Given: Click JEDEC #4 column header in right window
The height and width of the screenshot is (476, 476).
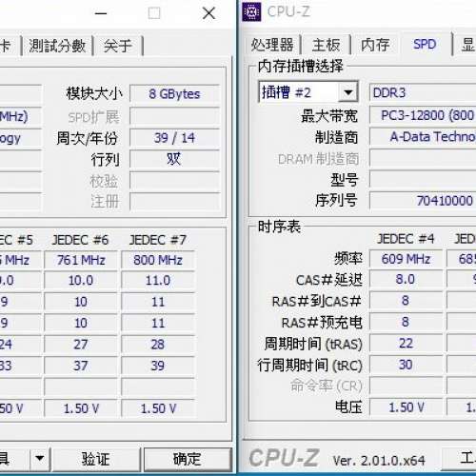Looking at the screenshot, I should (x=406, y=239).
